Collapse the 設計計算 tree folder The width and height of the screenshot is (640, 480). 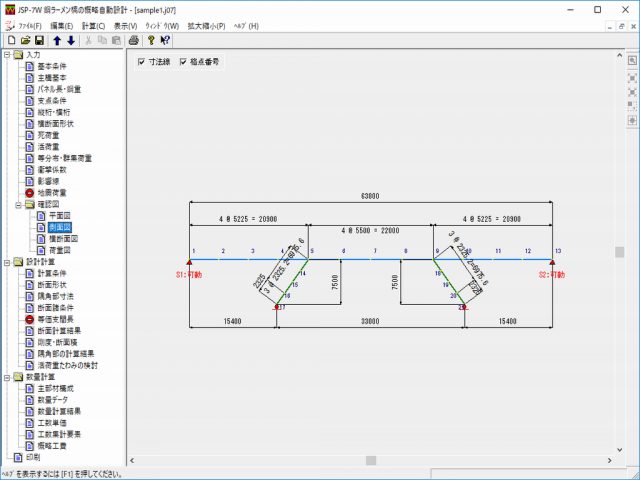tap(7, 262)
